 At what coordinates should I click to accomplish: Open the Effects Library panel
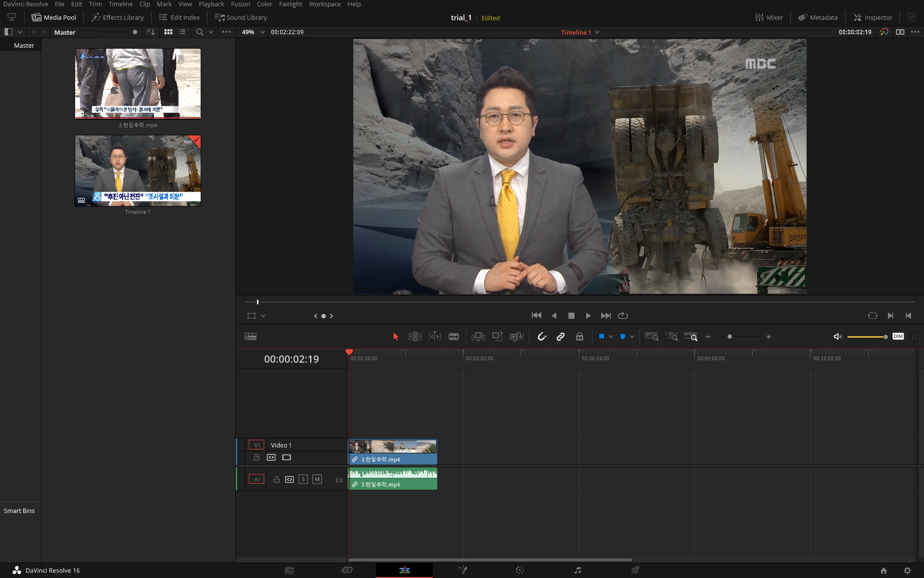coord(118,17)
